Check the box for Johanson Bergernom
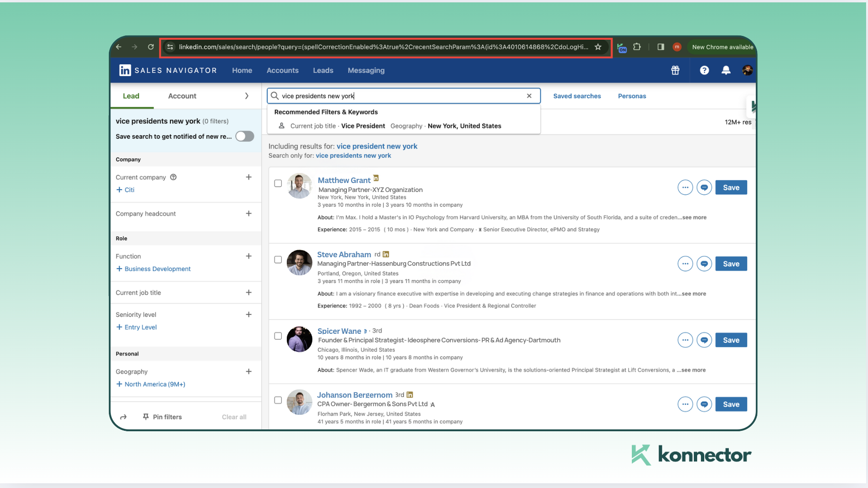The width and height of the screenshot is (868, 488). pyautogui.click(x=278, y=400)
